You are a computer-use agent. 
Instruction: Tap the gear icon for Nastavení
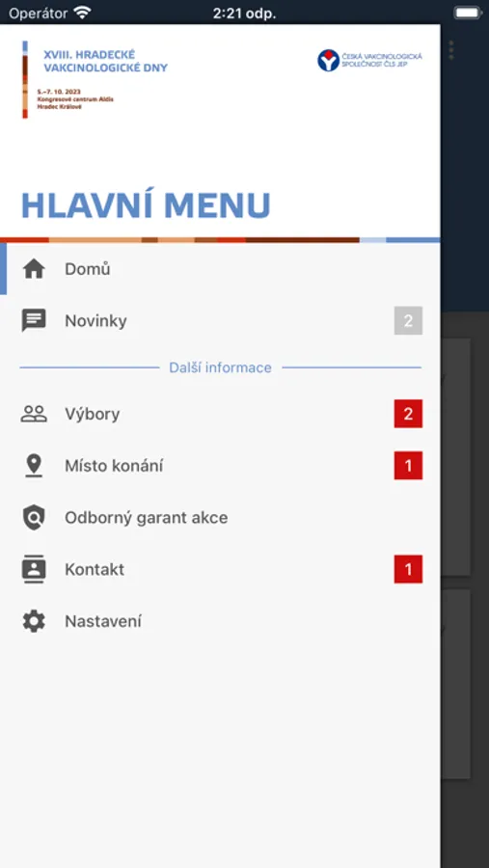pos(34,621)
